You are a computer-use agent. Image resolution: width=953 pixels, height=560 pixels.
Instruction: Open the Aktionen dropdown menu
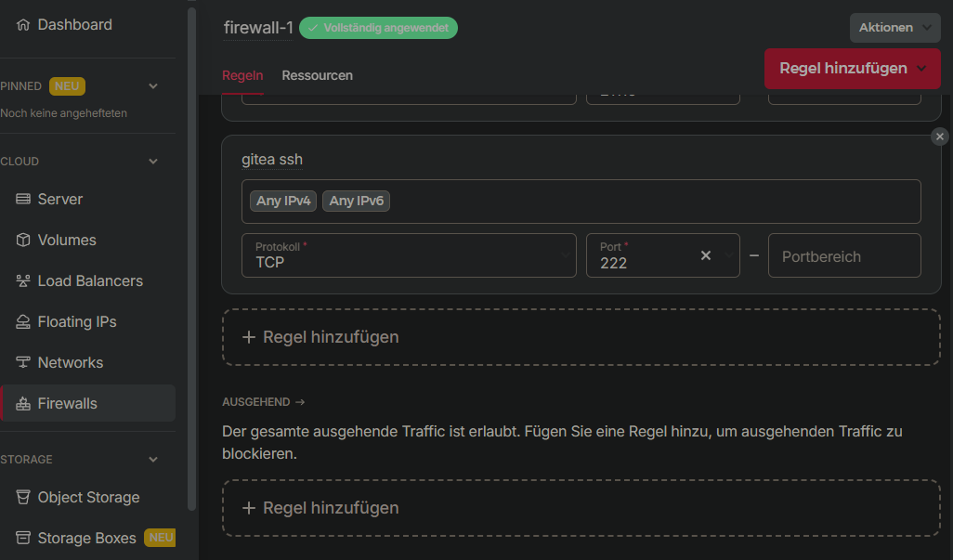[894, 28]
